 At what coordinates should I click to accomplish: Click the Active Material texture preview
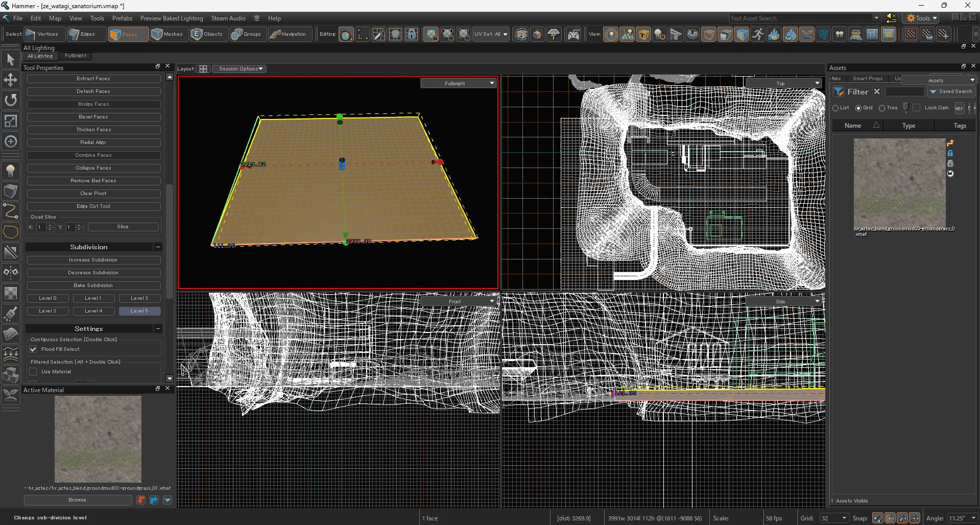tap(98, 439)
